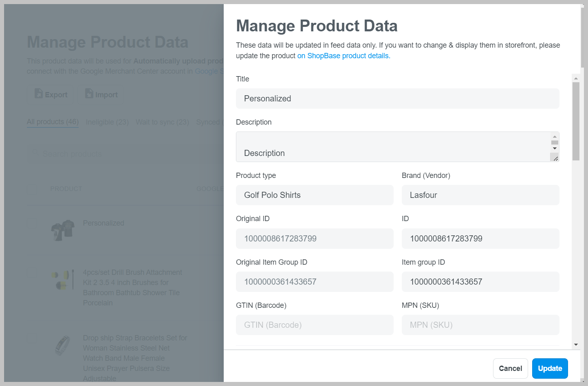Click the Export file icon
Image resolution: width=588 pixels, height=386 pixels.
click(39, 94)
